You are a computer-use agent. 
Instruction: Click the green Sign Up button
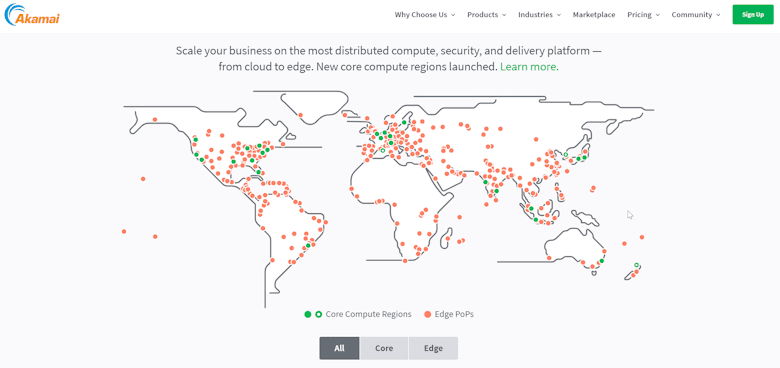(x=753, y=14)
